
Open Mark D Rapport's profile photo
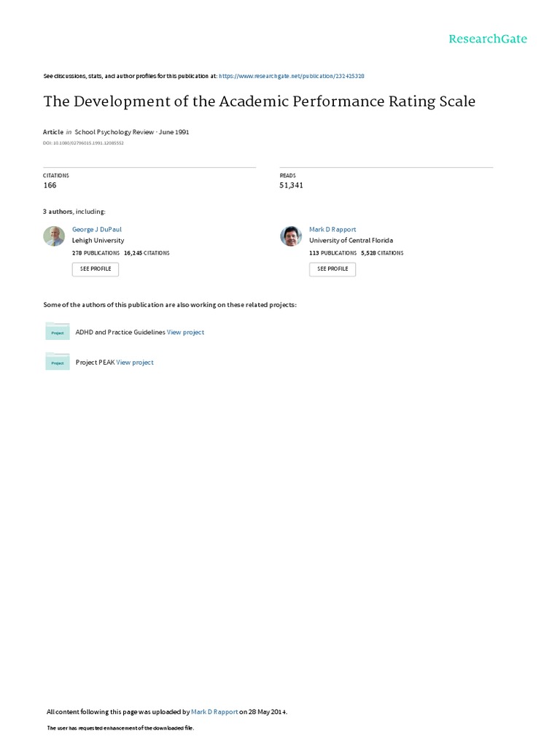tap(291, 236)
